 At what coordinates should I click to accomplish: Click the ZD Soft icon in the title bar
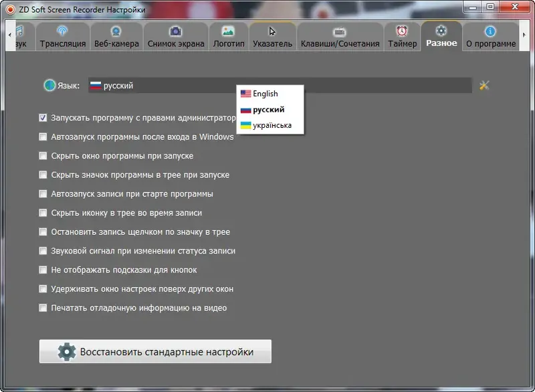coord(9,9)
